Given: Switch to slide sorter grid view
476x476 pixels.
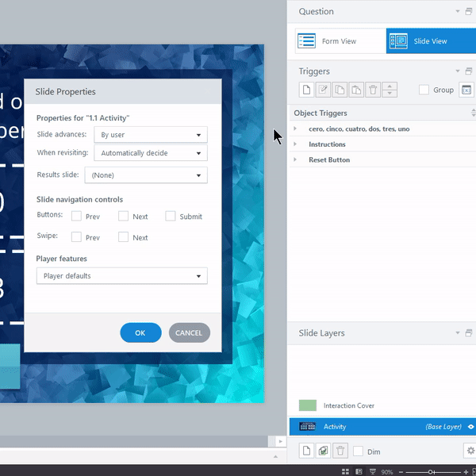Looking at the screenshot, I should pos(345,471).
